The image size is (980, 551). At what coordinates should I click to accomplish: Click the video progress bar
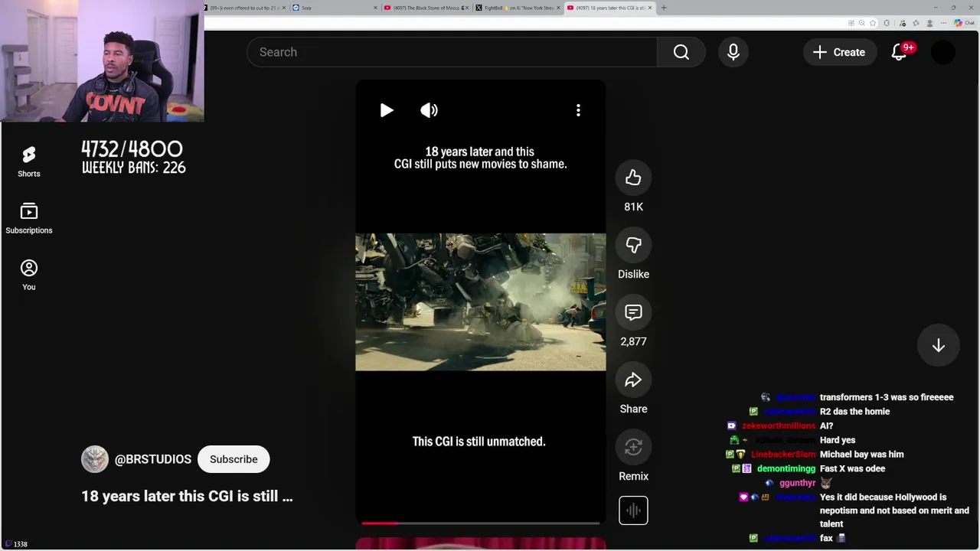[x=480, y=523]
